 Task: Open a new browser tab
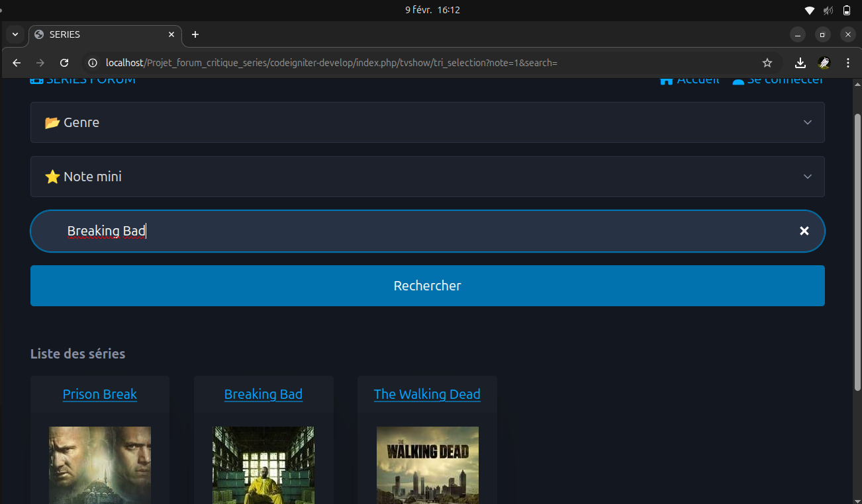(x=195, y=34)
